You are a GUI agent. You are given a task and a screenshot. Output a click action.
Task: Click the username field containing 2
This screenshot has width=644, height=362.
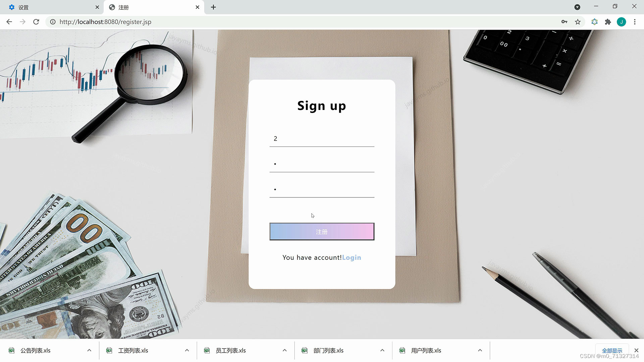(x=322, y=139)
